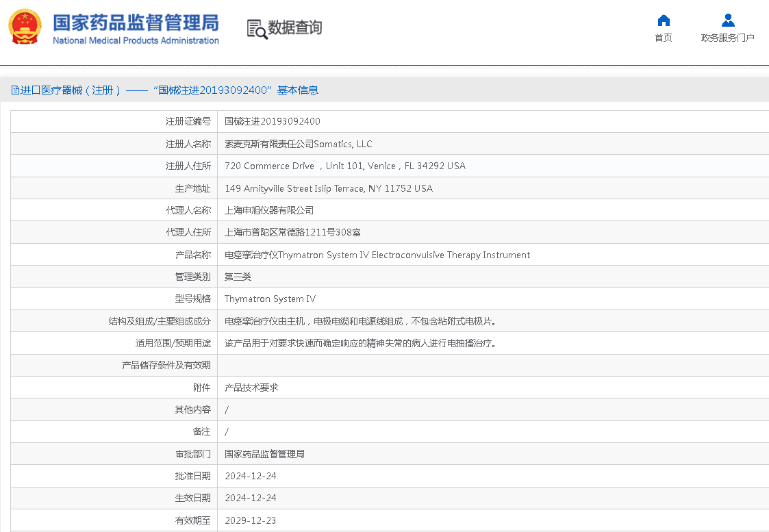769x532 pixels.
Task: Select the 注册证编号 value 国械注进20193092400 in the table
Action: point(273,122)
